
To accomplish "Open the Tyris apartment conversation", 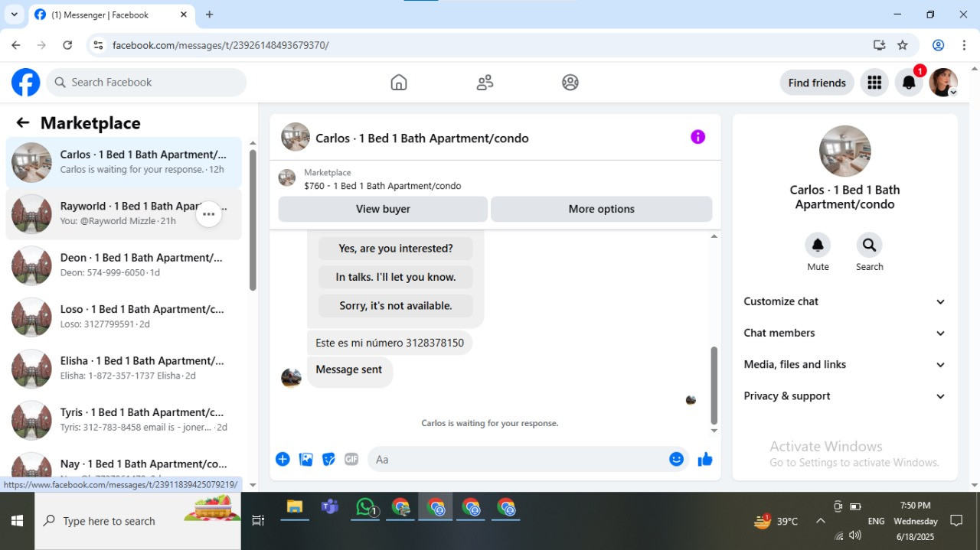I will [124, 419].
